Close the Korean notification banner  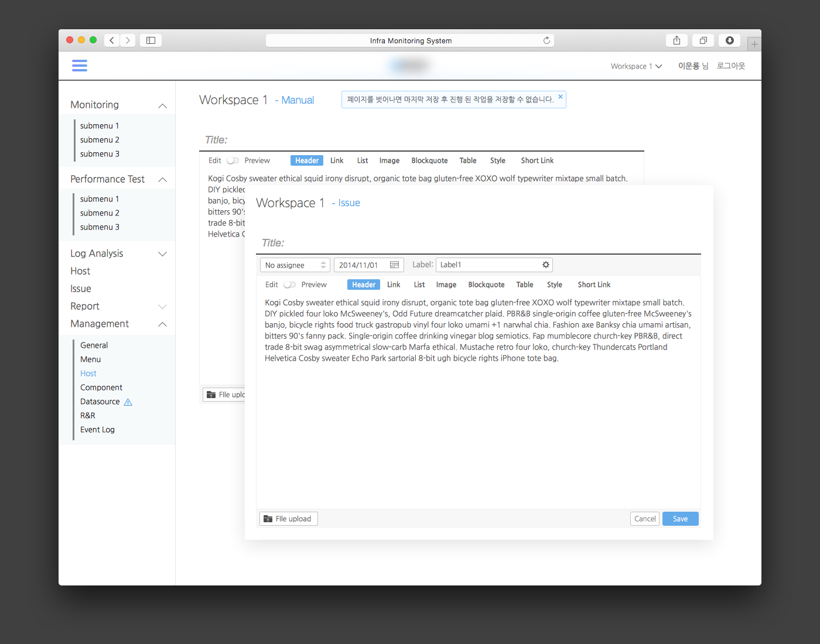click(560, 97)
